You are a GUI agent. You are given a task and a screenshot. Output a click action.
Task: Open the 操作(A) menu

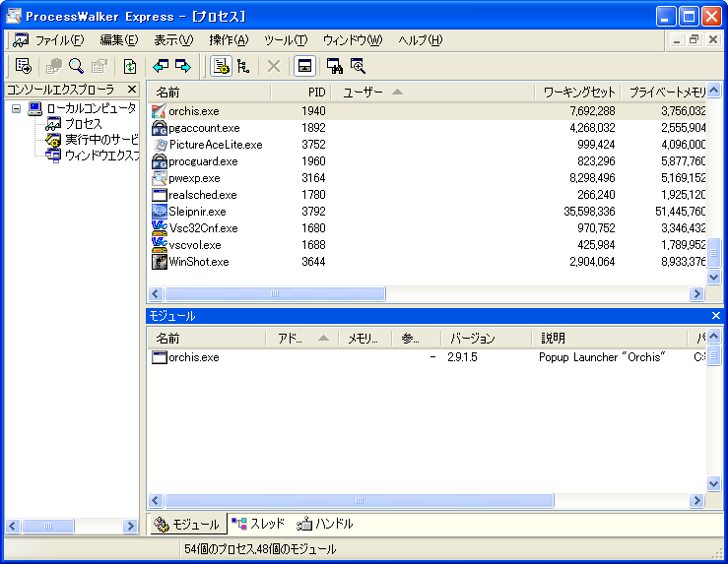(x=229, y=40)
